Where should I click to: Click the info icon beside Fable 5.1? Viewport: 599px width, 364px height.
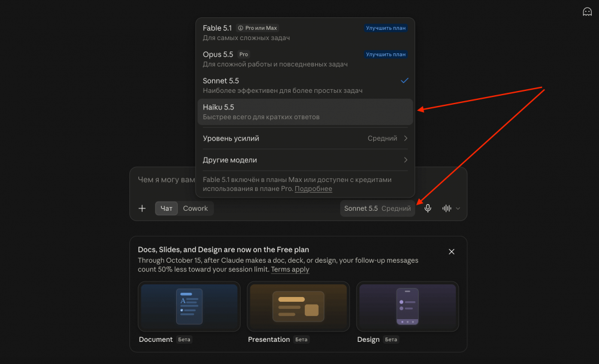click(x=240, y=28)
